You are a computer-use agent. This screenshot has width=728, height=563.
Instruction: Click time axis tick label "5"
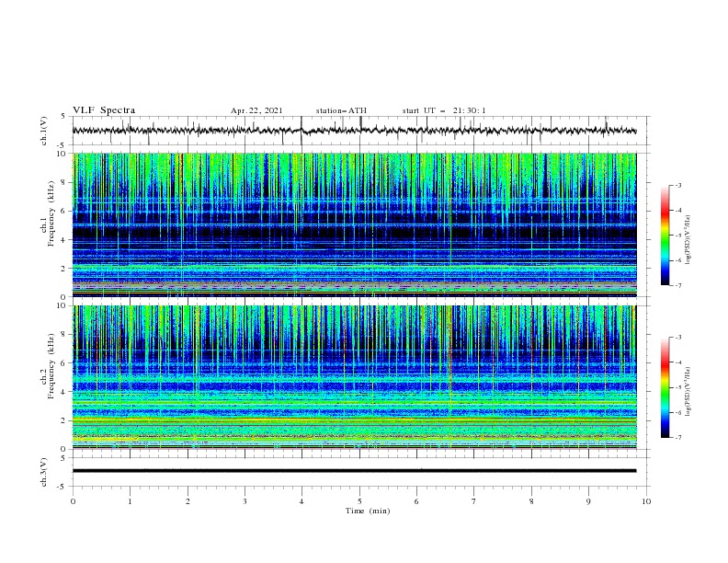coord(359,501)
